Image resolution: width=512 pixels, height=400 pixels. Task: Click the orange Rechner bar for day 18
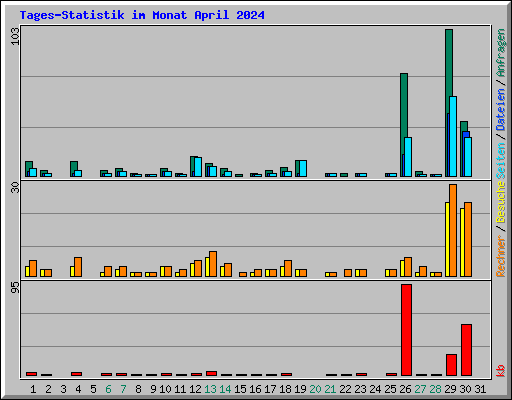[288, 269]
